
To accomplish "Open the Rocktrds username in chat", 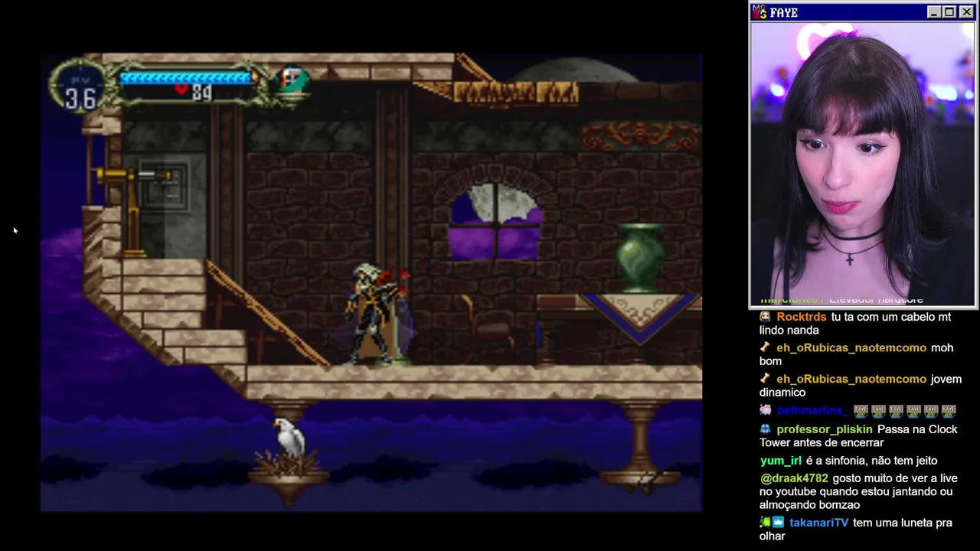I will 802,317.
